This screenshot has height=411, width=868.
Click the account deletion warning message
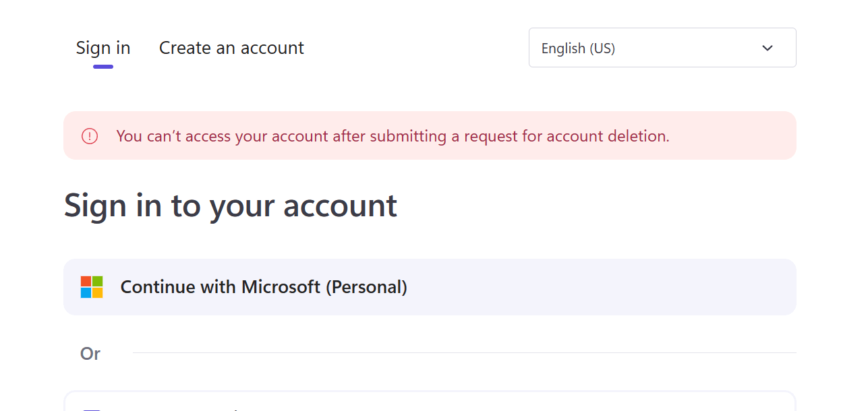tap(393, 135)
